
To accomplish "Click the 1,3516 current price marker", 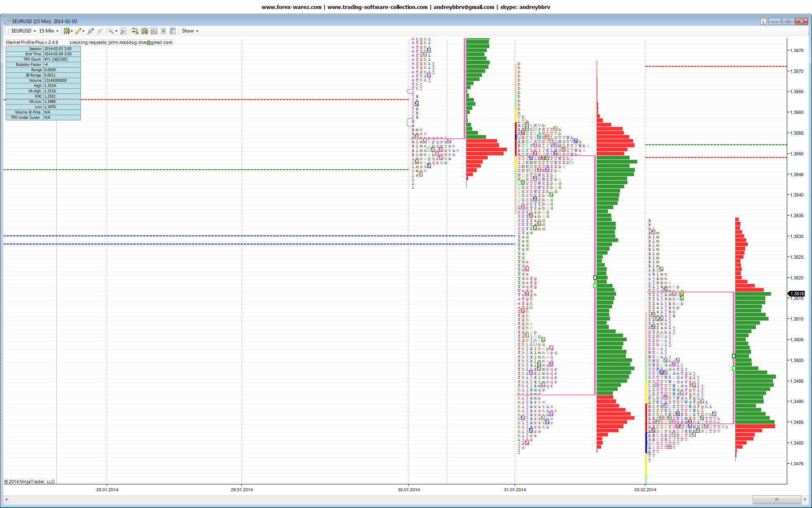I will click(x=797, y=294).
